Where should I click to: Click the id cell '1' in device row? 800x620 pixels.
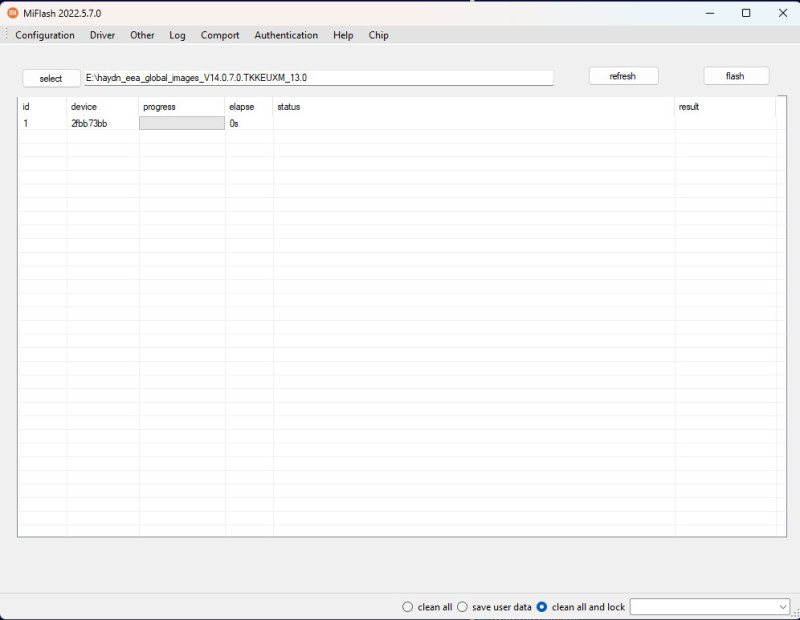coord(26,123)
